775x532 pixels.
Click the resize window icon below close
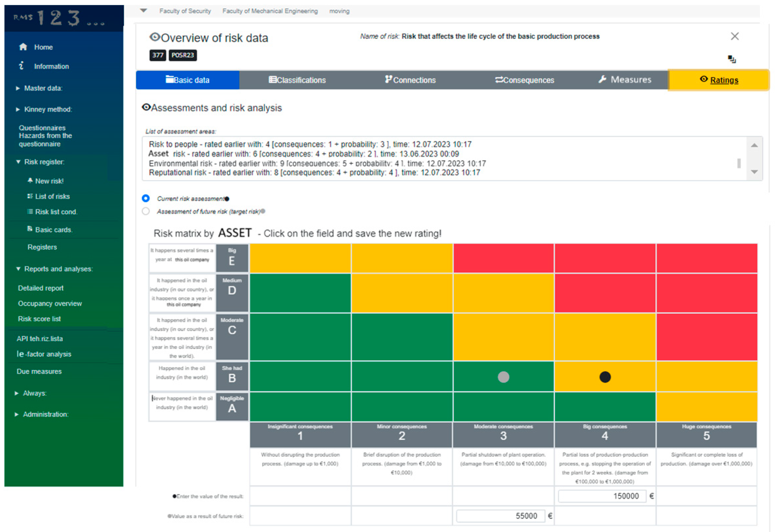[732, 59]
